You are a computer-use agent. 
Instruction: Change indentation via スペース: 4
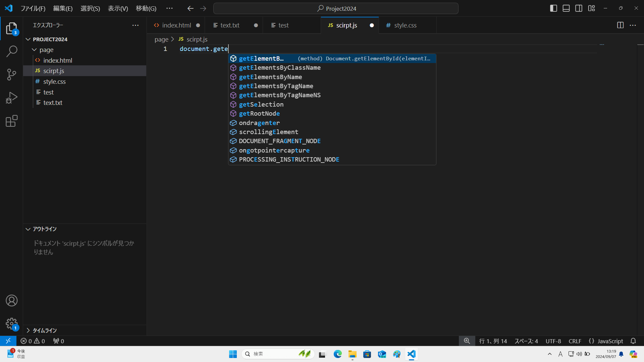pyautogui.click(x=526, y=341)
